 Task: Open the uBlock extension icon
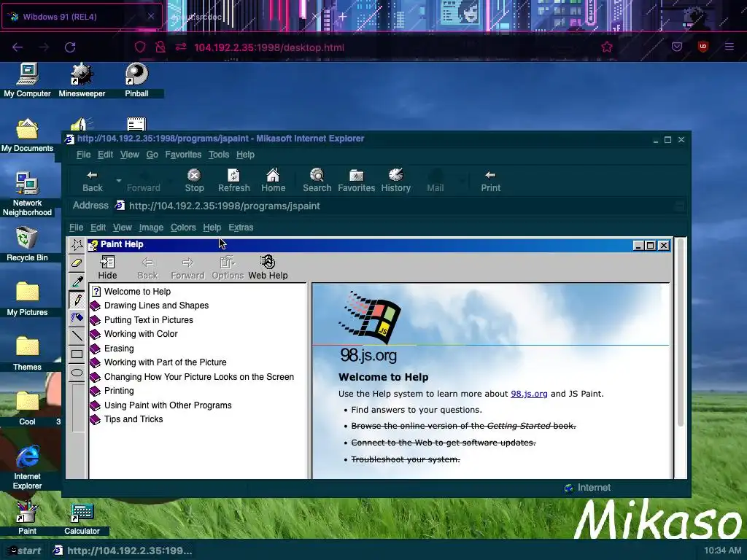tap(703, 47)
